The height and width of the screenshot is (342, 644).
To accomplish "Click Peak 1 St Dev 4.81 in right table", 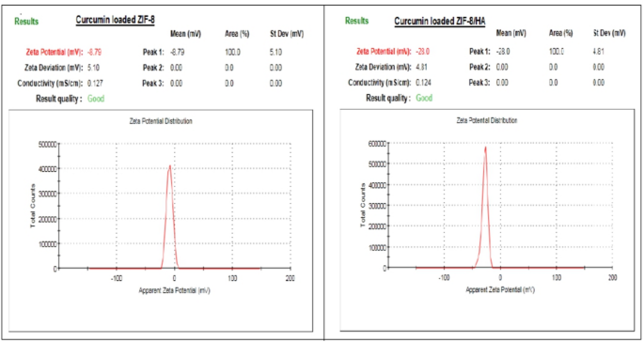I will pos(599,52).
